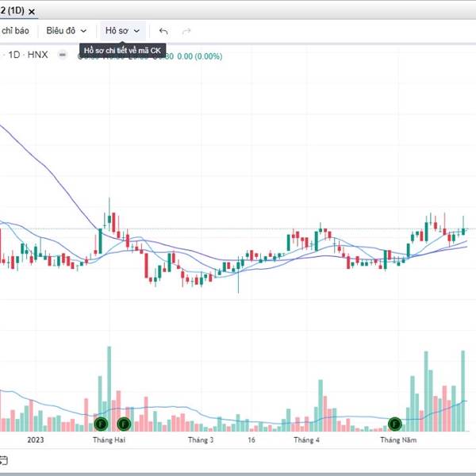
Task: Click the F marker near Tháng Năm
Action: 395,424
